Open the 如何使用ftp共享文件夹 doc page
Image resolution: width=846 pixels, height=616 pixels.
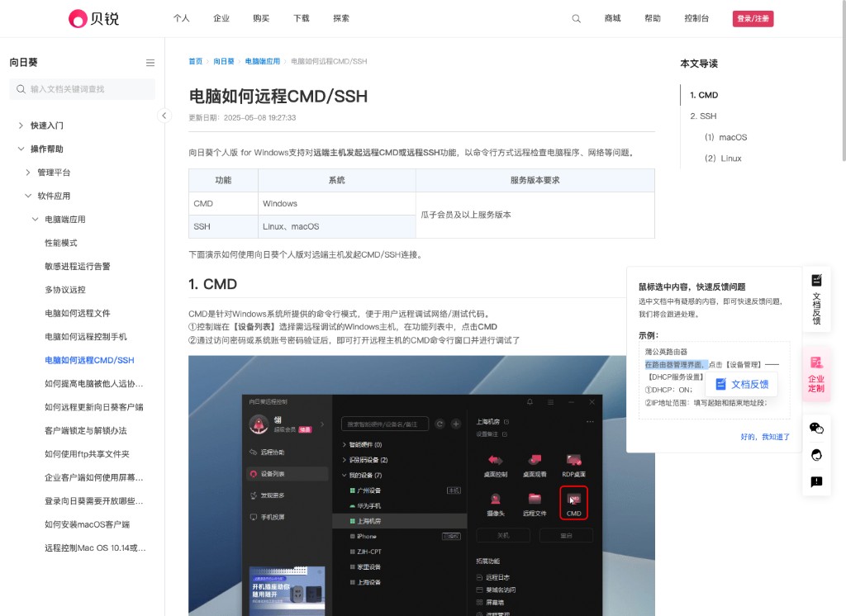tap(87, 454)
